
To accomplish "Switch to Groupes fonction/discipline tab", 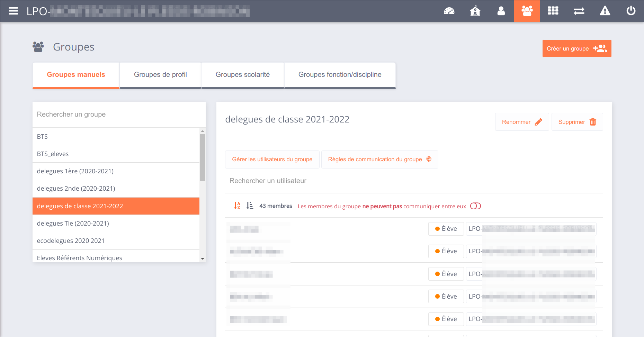I will pos(340,75).
